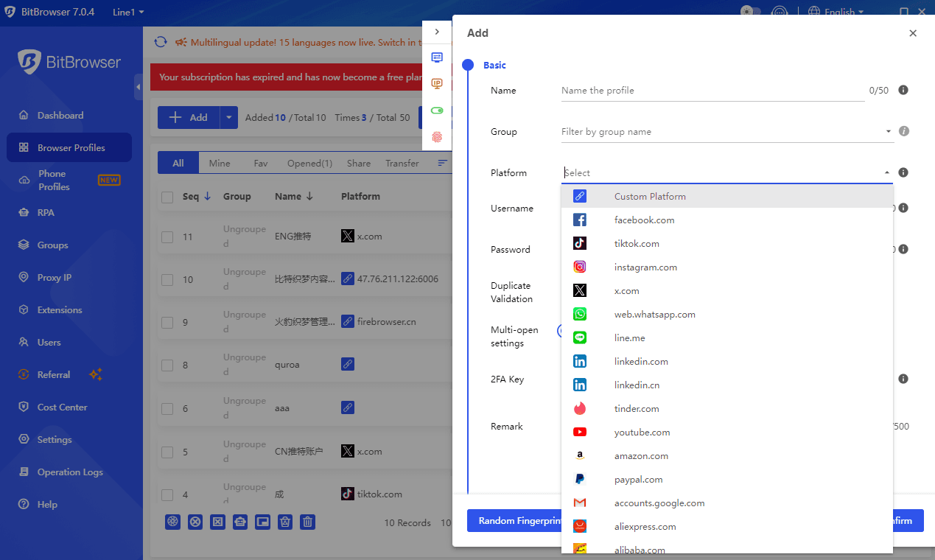Viewport: 935px width, 560px height.
Task: Click the green toggle section icon
Action: click(437, 111)
